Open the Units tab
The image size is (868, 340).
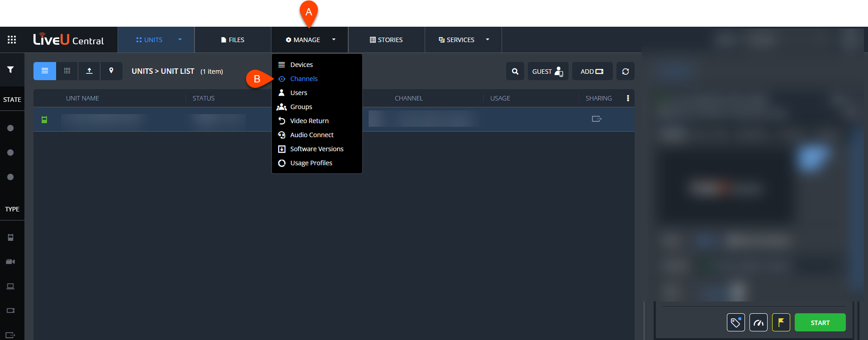tap(149, 40)
